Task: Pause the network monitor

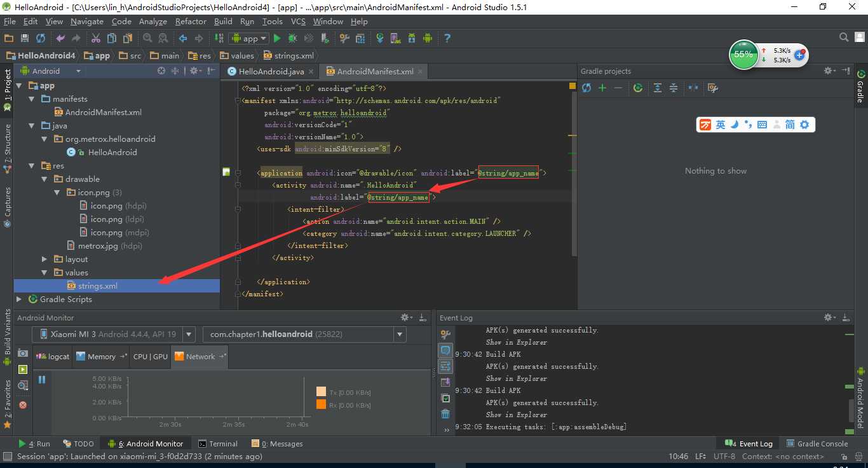Action: click(x=42, y=380)
